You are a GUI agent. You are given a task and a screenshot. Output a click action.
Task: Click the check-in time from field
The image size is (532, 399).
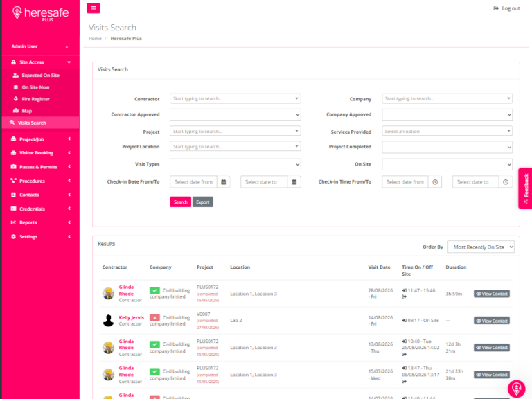click(x=405, y=182)
